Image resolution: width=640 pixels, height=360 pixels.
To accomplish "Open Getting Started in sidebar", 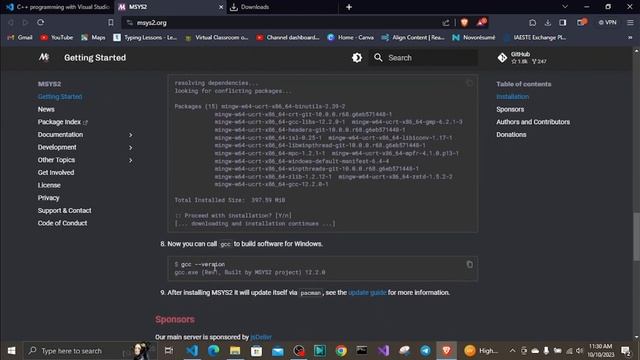I will pyautogui.click(x=60, y=97).
